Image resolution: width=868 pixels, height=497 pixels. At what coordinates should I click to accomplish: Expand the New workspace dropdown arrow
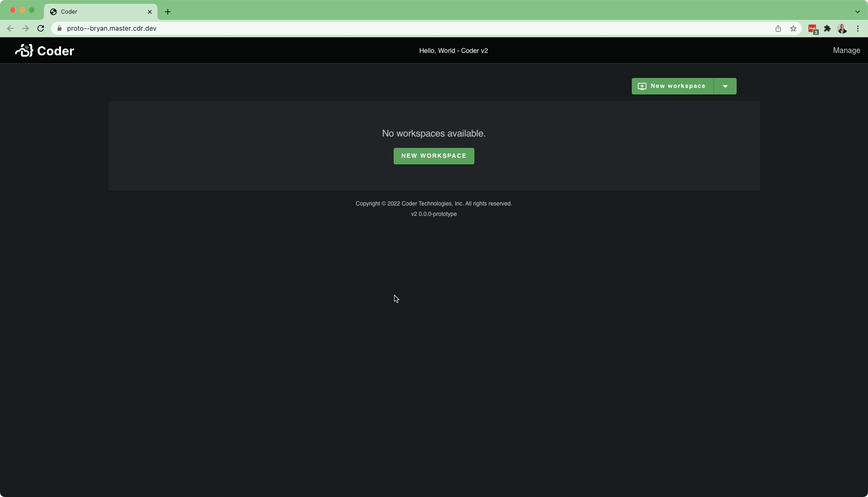tap(725, 86)
